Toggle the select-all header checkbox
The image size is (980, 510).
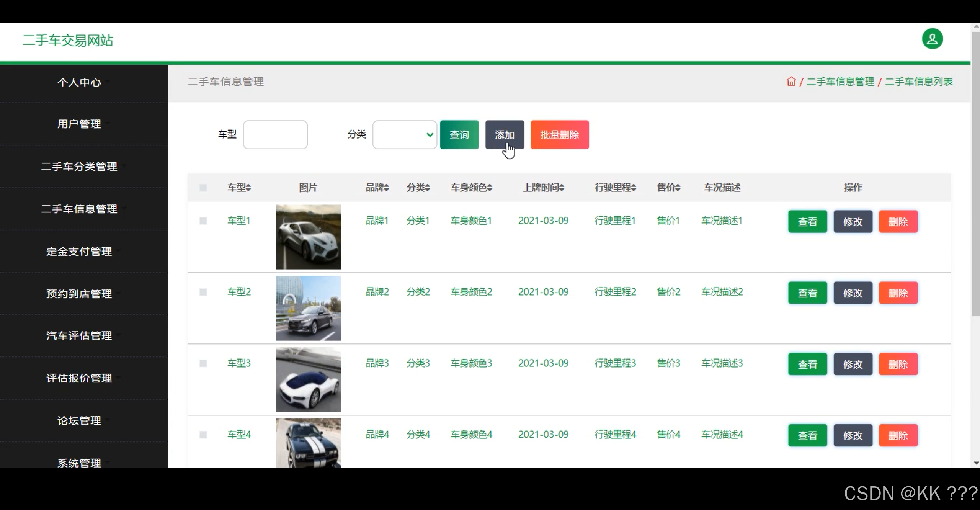(203, 188)
